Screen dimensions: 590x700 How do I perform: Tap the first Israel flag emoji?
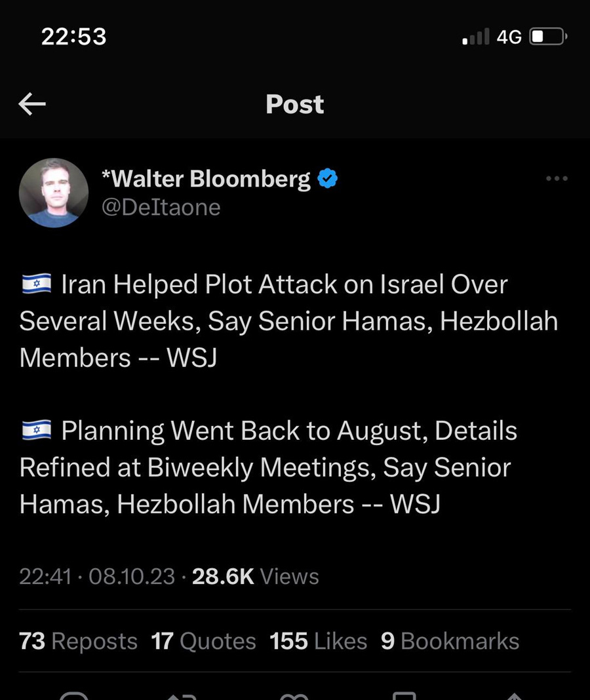(36, 284)
